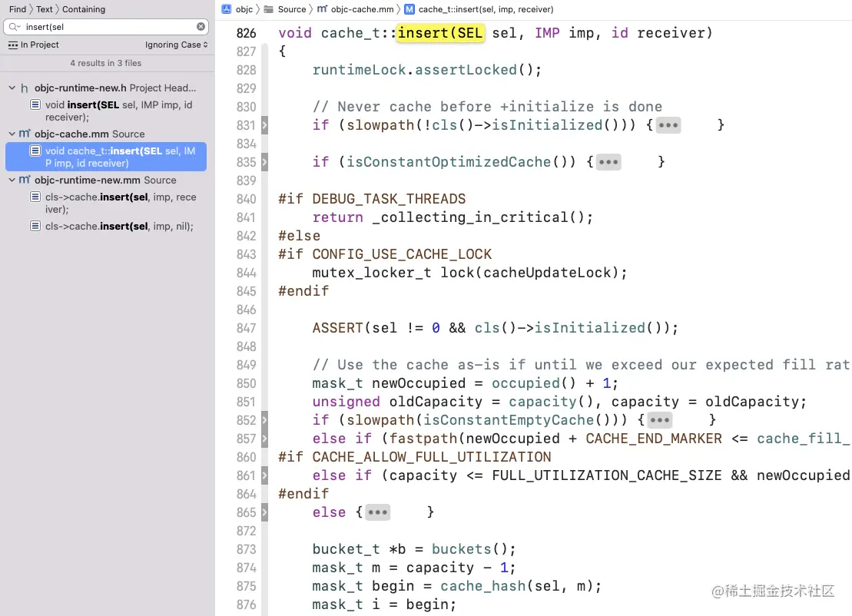Click the M method icon in jump bar
This screenshot has width=852, height=616.
tap(409, 9)
